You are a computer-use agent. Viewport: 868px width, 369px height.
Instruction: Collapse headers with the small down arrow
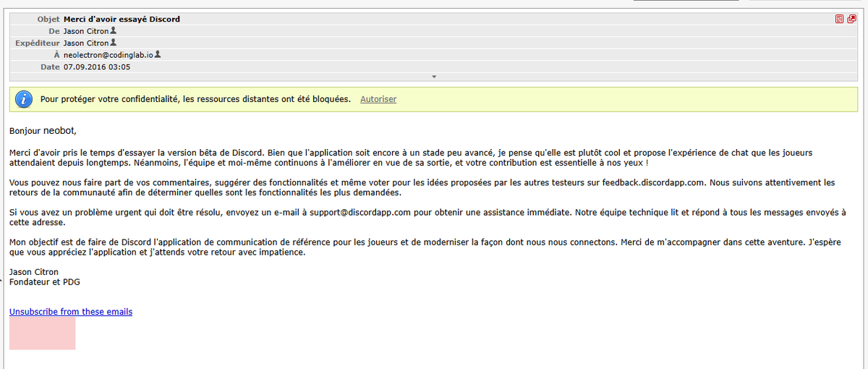tap(434, 76)
